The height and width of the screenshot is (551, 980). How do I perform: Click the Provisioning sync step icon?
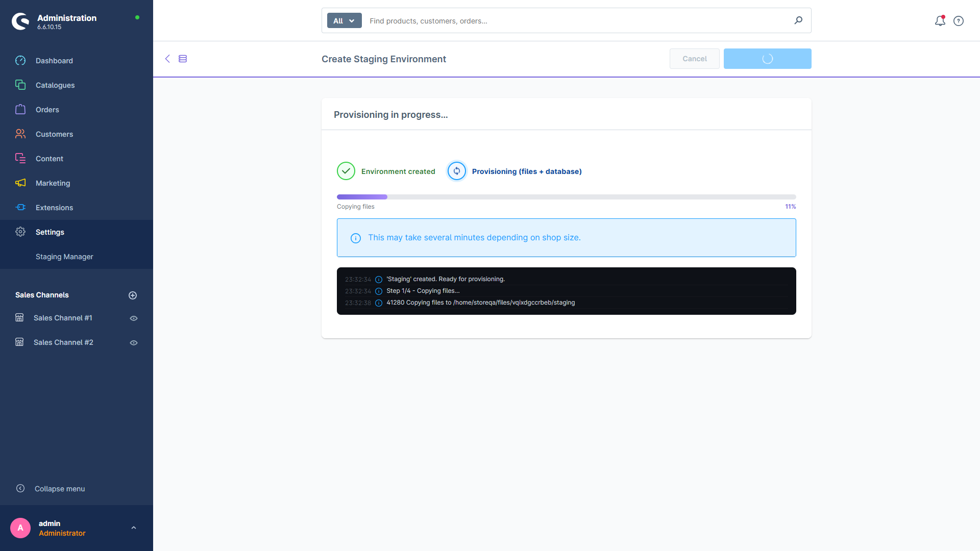457,171
